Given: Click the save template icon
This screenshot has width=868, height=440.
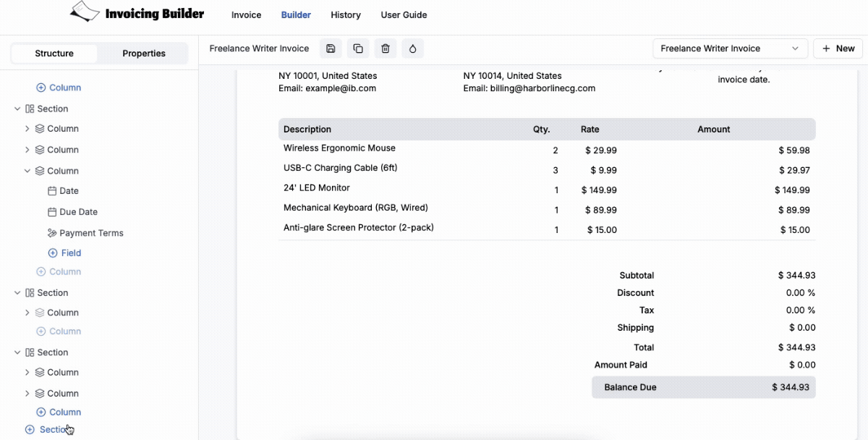Looking at the screenshot, I should [331, 48].
